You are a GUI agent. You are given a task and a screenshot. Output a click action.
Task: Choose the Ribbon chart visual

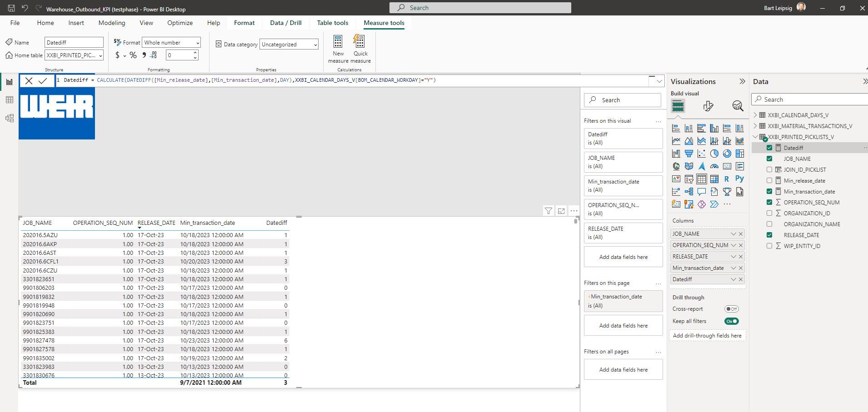(740, 141)
